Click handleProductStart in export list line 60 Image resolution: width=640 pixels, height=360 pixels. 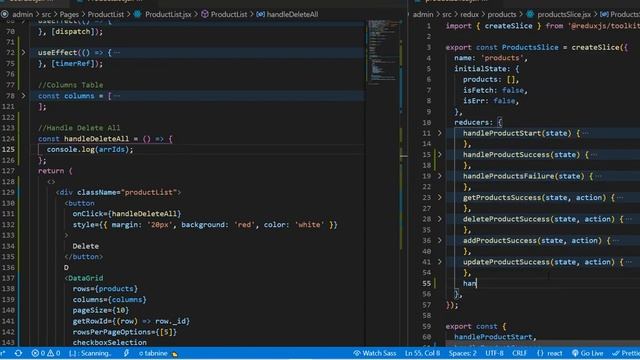click(493, 337)
